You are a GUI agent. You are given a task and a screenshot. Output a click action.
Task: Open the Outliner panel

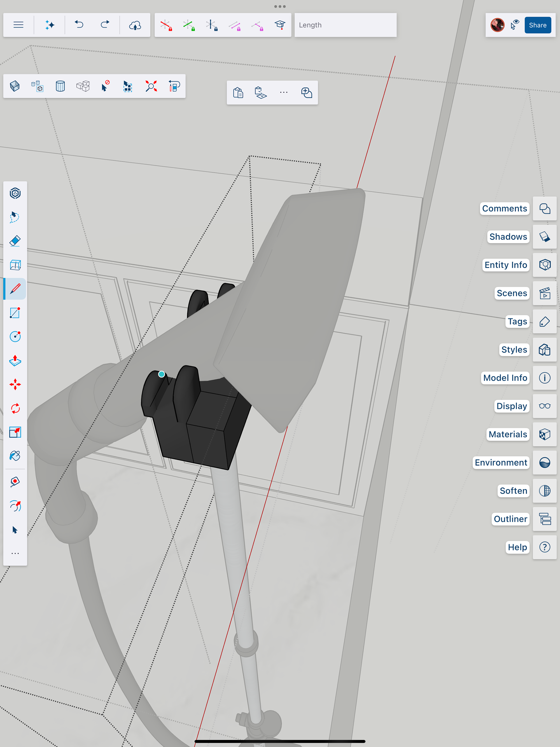click(x=545, y=519)
